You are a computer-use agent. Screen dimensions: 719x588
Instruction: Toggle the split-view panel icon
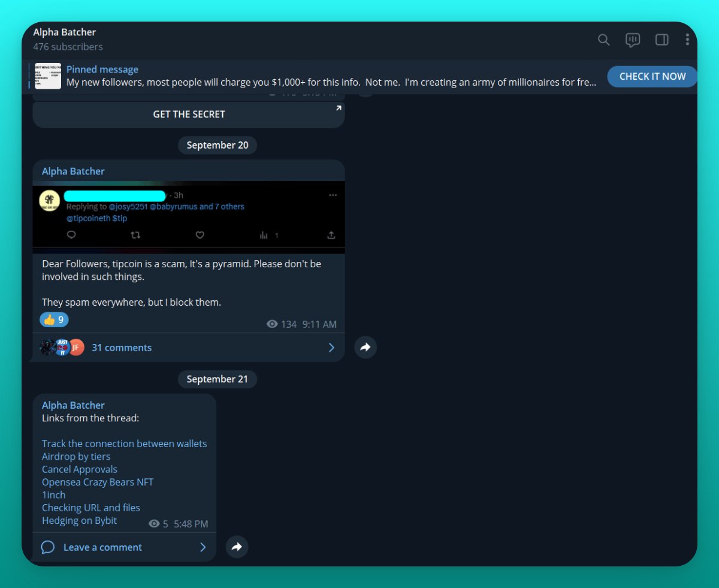661,40
